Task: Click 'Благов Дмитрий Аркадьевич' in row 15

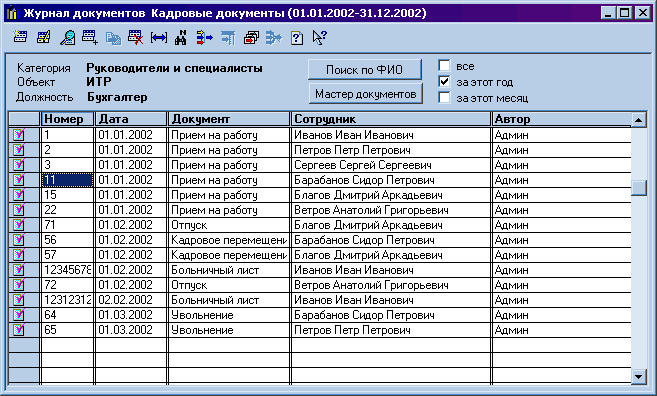Action: point(391,195)
